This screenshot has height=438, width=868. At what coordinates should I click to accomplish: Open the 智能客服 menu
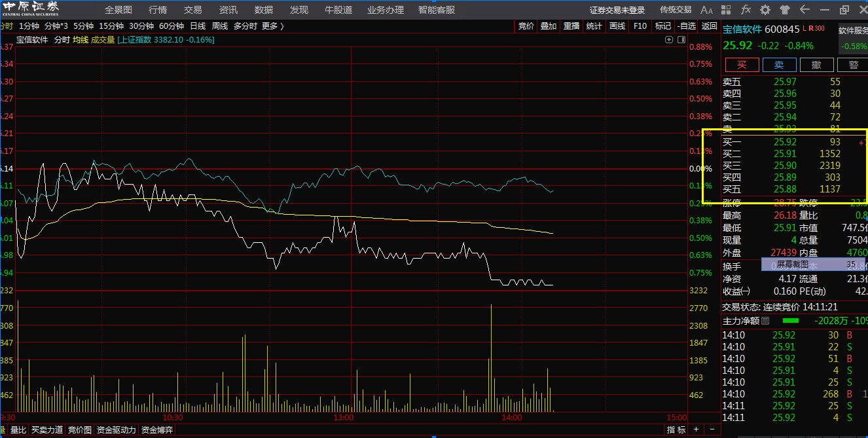pos(437,10)
